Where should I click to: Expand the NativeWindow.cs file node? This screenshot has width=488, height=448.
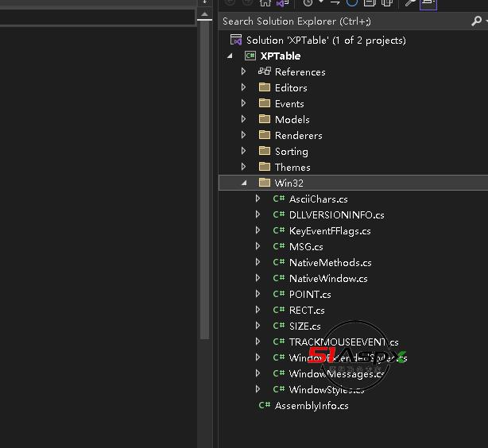tap(258, 278)
